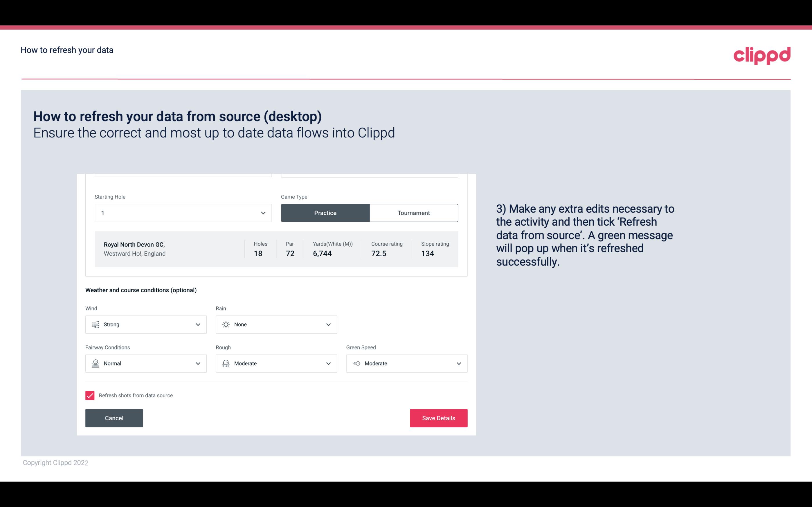Click the rain condition dropdown icon
This screenshot has width=812, height=507.
pyautogui.click(x=328, y=324)
